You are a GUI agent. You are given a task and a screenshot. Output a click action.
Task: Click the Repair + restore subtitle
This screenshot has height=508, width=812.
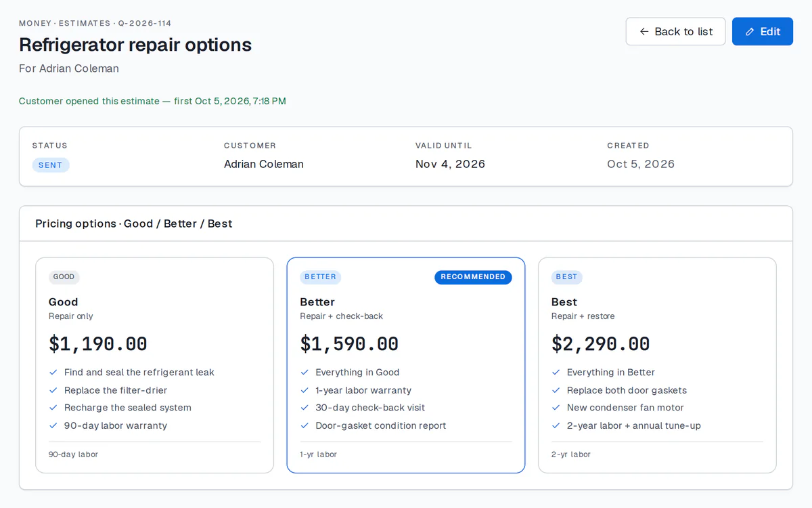[x=583, y=316]
